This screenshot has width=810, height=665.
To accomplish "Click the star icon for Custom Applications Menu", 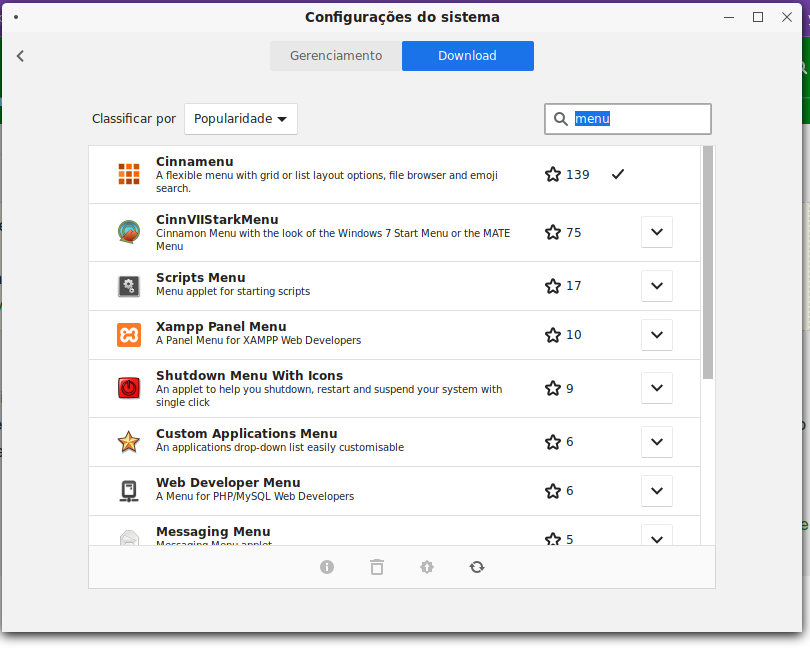I will point(553,442).
